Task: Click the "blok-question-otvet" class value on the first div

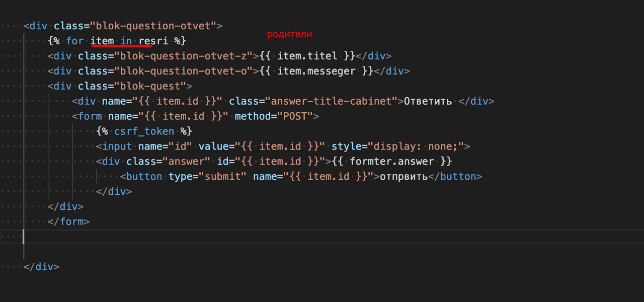Action: coord(156,26)
